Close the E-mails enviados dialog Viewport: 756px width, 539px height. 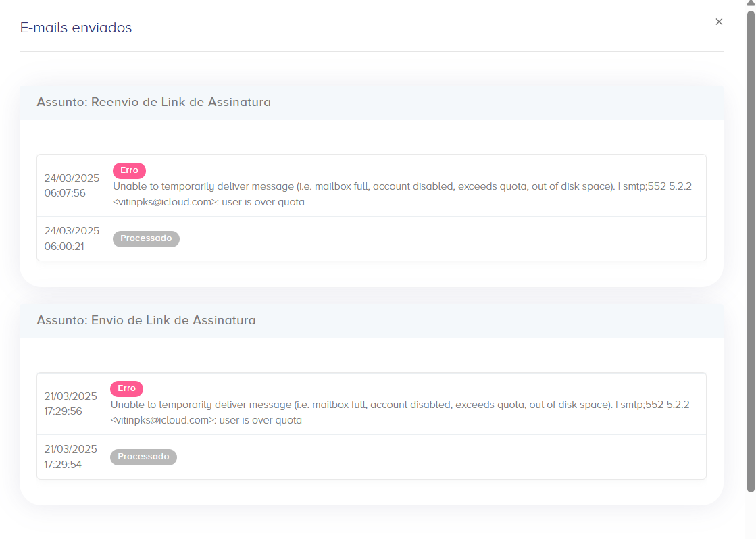(719, 22)
